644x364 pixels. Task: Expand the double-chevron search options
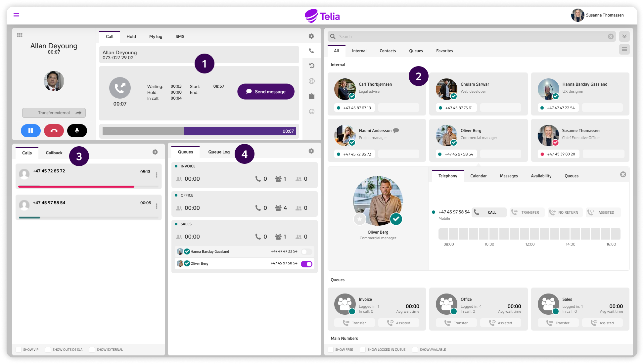pos(624,36)
